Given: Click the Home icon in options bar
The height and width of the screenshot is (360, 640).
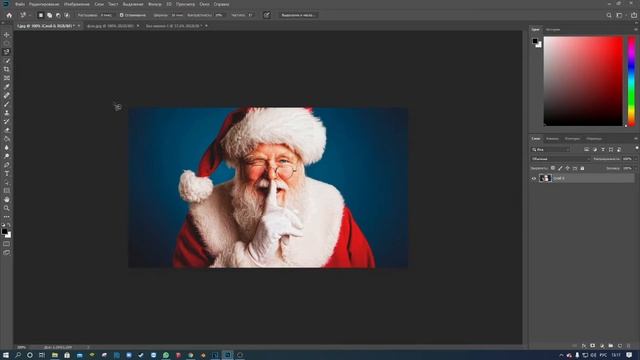Looking at the screenshot, I should coord(9,15).
